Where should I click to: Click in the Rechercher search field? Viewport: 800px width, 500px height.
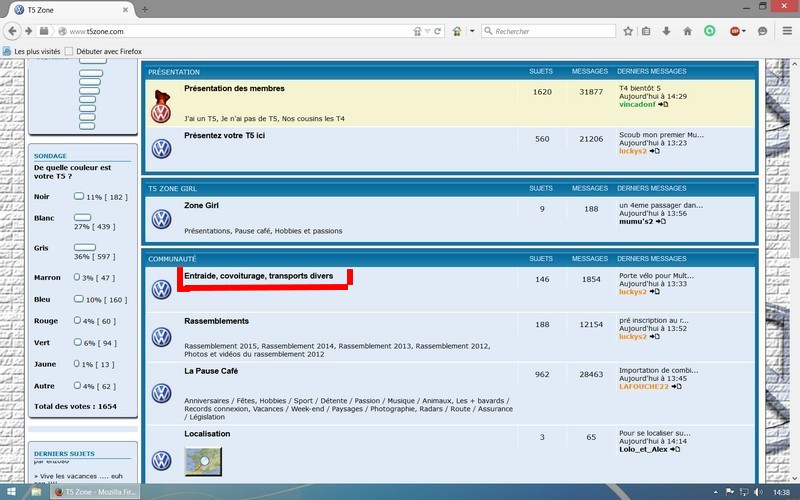548,31
